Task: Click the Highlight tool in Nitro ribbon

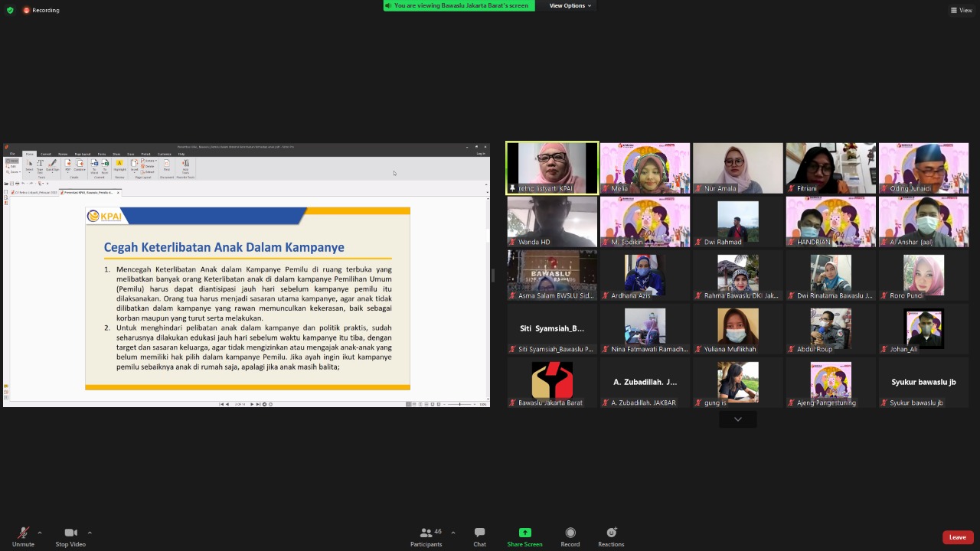Action: point(119,165)
